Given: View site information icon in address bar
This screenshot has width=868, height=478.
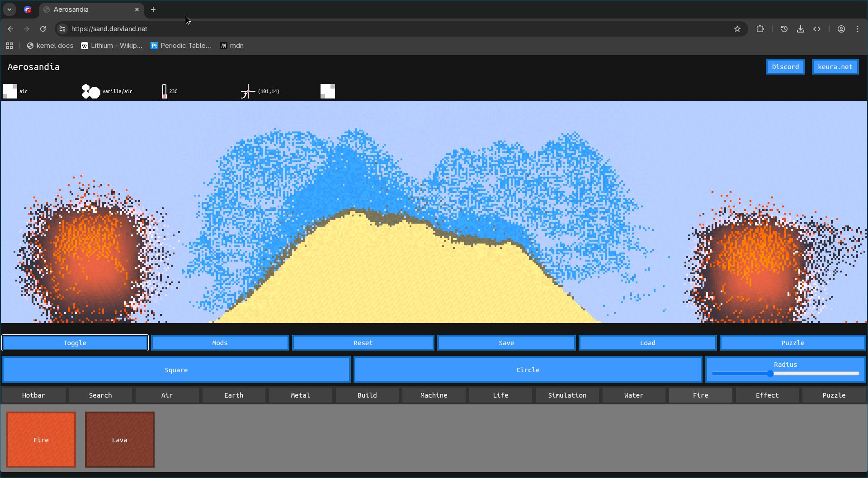Looking at the screenshot, I should [x=63, y=29].
